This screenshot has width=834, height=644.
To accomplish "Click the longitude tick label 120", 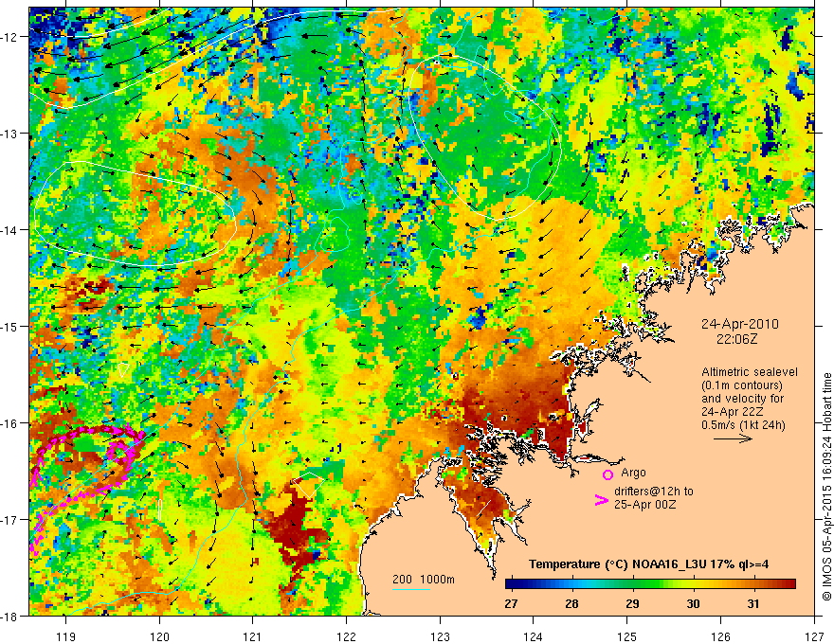I will click(159, 637).
